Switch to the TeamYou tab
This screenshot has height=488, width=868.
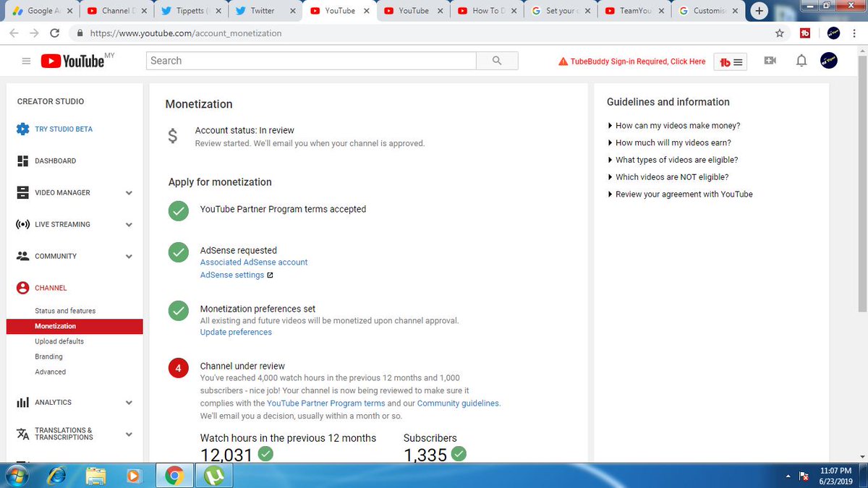click(x=634, y=11)
